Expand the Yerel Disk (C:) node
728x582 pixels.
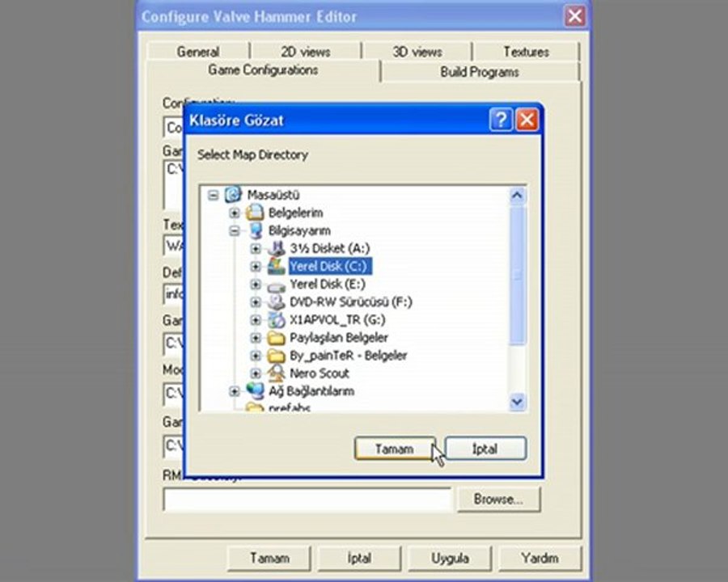click(256, 267)
